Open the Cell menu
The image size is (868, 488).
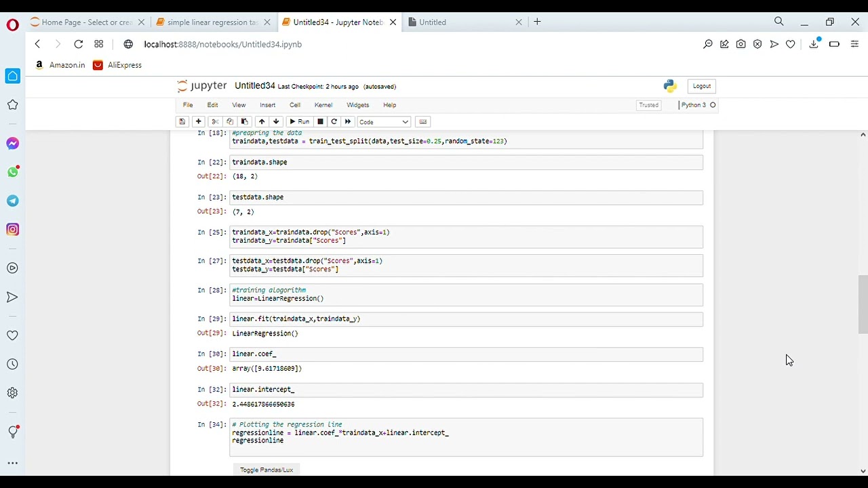click(x=295, y=105)
